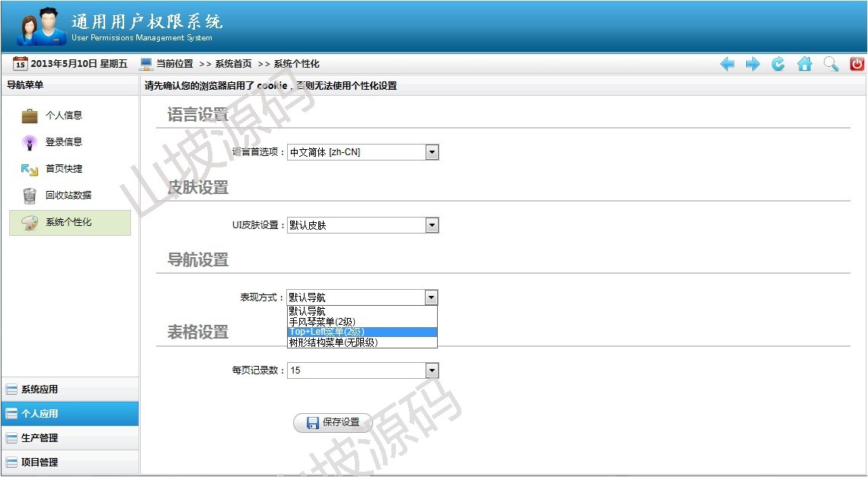Click the 保存设置 save button
This screenshot has width=868, height=477.
pyautogui.click(x=333, y=423)
